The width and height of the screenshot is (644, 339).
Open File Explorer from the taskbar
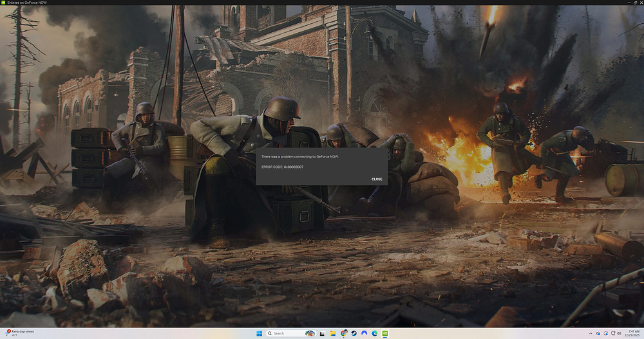(333, 333)
